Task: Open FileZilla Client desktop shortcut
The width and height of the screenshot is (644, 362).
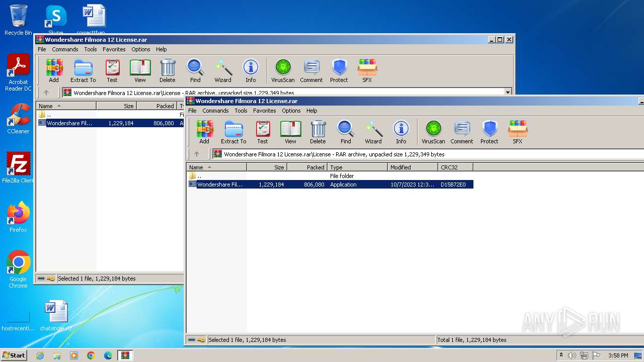Action: (18, 167)
